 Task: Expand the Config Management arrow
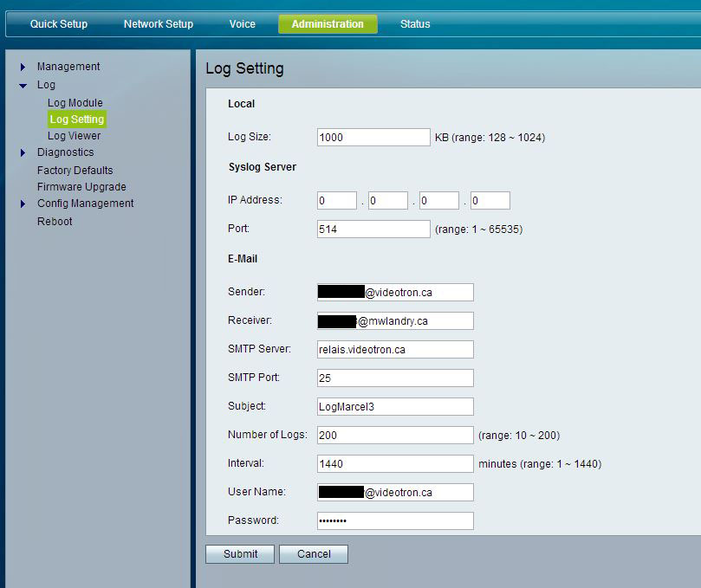click(x=23, y=204)
